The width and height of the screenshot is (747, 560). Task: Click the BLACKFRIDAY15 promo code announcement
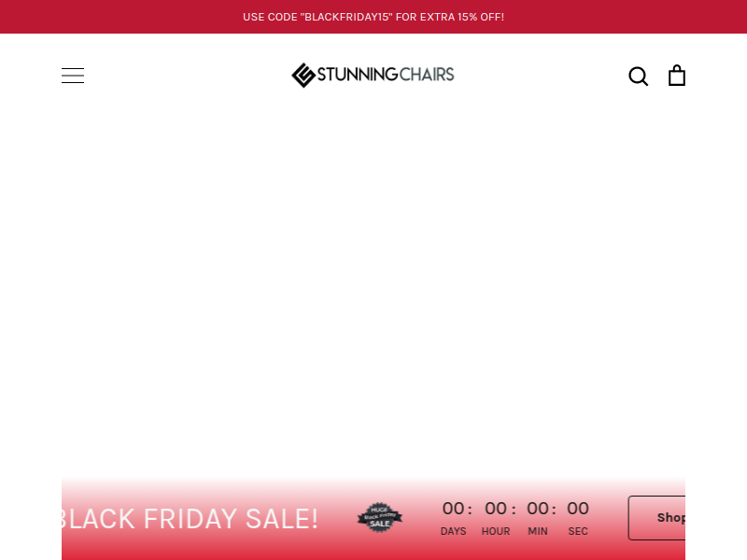coord(373,17)
